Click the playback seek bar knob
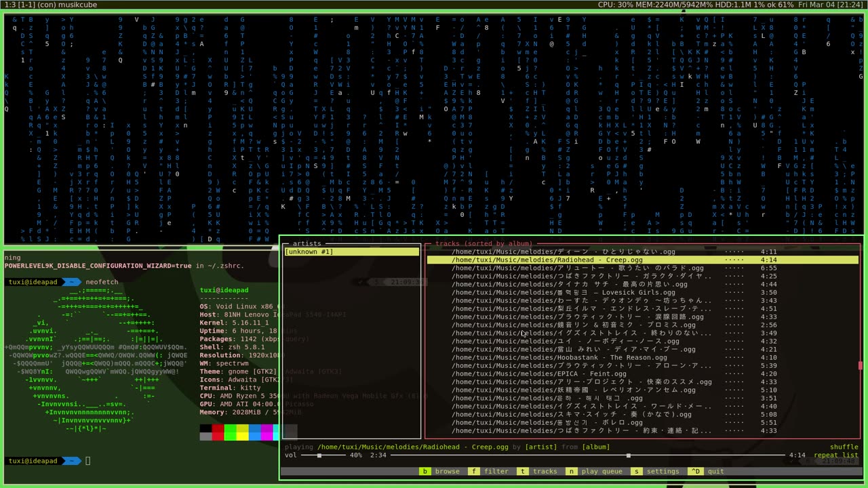Viewport: 868px width, 488px height. 629,455
